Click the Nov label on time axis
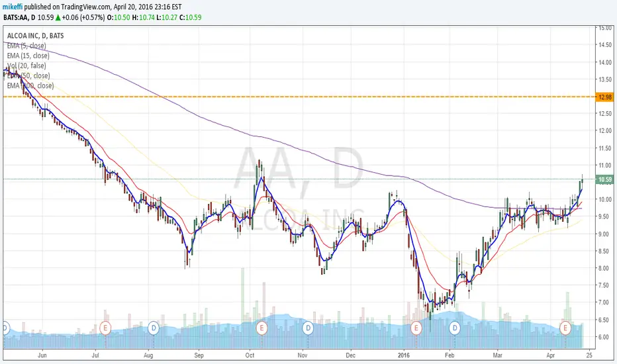Screen dimensions: 617x364 pos(303,355)
